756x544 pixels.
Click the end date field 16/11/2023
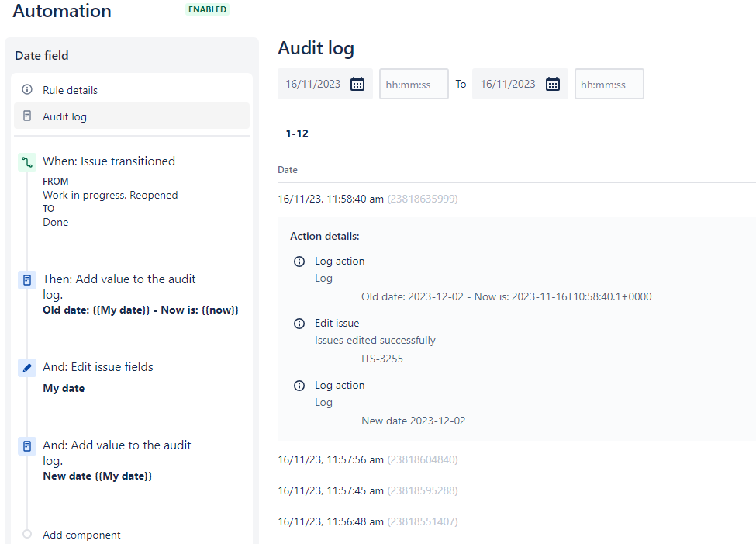point(520,84)
